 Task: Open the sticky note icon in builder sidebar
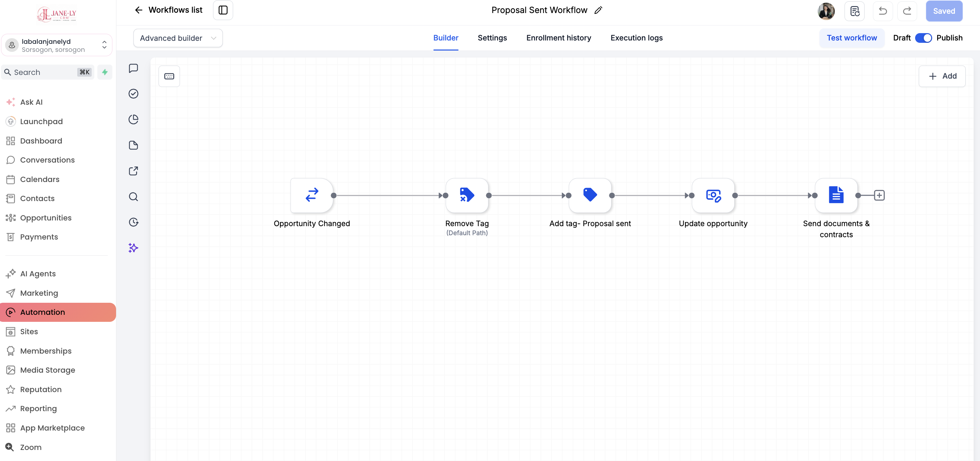point(133,145)
